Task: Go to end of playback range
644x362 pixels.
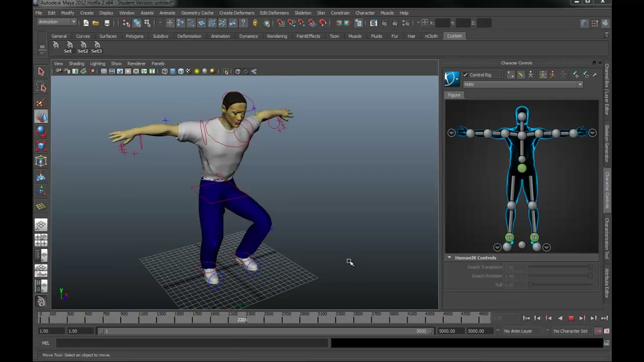Action: (x=604, y=318)
